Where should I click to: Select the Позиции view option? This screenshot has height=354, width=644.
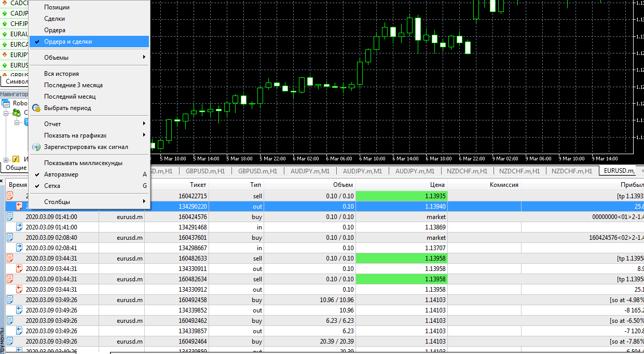click(89, 7)
